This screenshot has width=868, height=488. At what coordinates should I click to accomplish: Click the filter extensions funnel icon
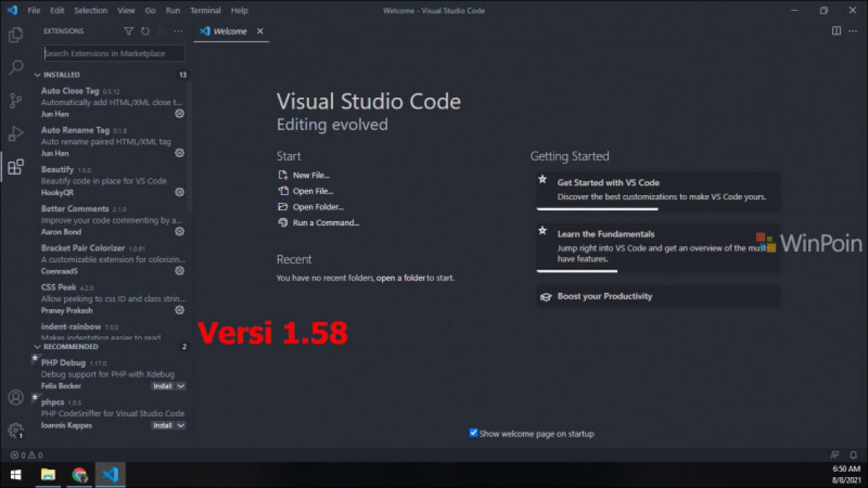(x=129, y=31)
